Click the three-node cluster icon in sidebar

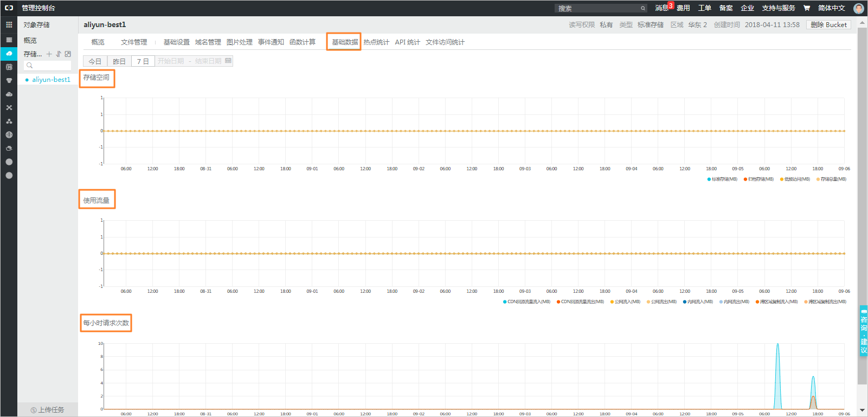(9, 121)
